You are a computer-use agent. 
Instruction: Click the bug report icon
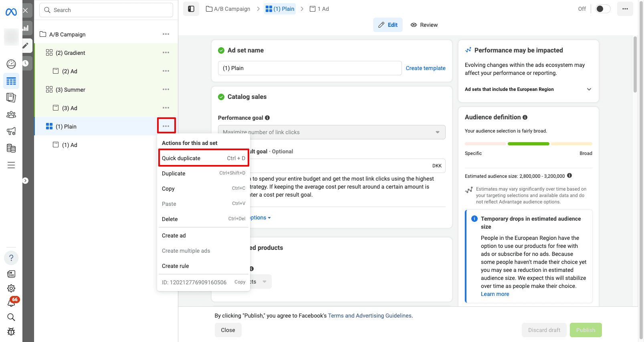11,332
